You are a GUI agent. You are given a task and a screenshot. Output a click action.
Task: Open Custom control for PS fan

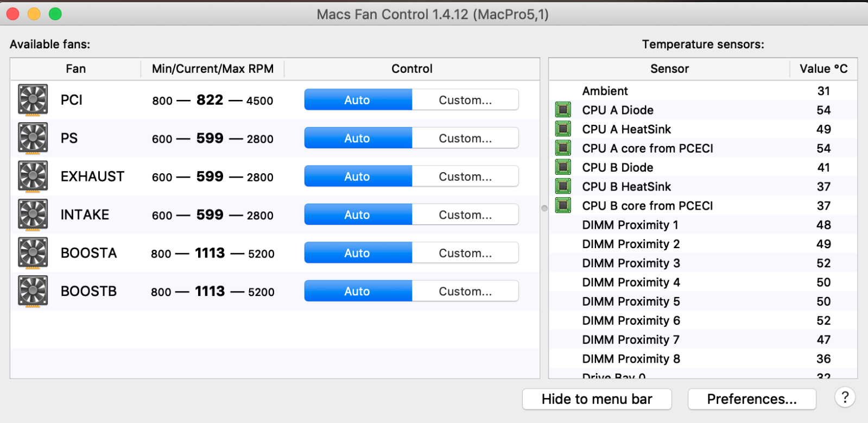pyautogui.click(x=465, y=138)
